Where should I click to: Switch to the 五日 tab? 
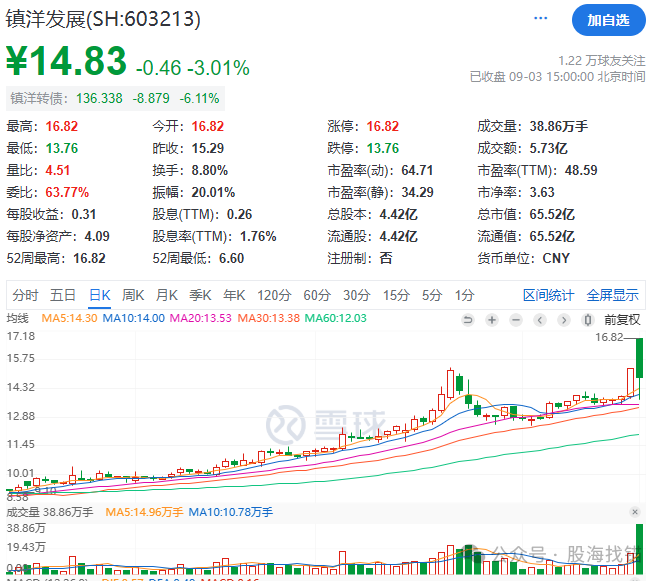(63, 295)
